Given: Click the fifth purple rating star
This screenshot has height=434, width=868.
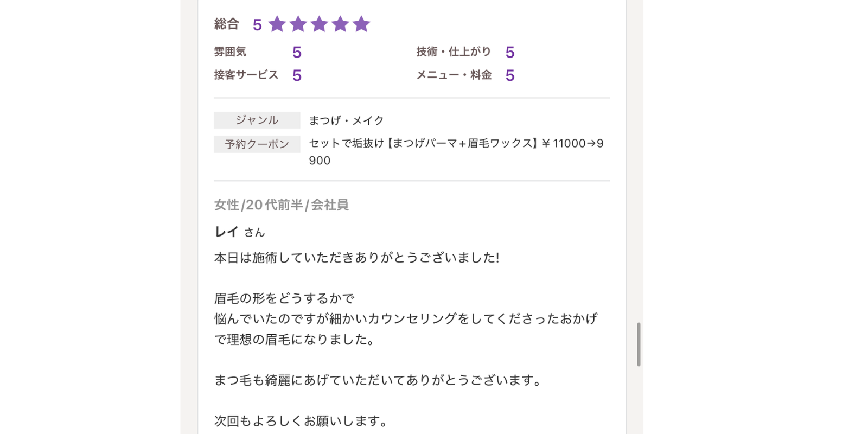Looking at the screenshot, I should click(361, 24).
